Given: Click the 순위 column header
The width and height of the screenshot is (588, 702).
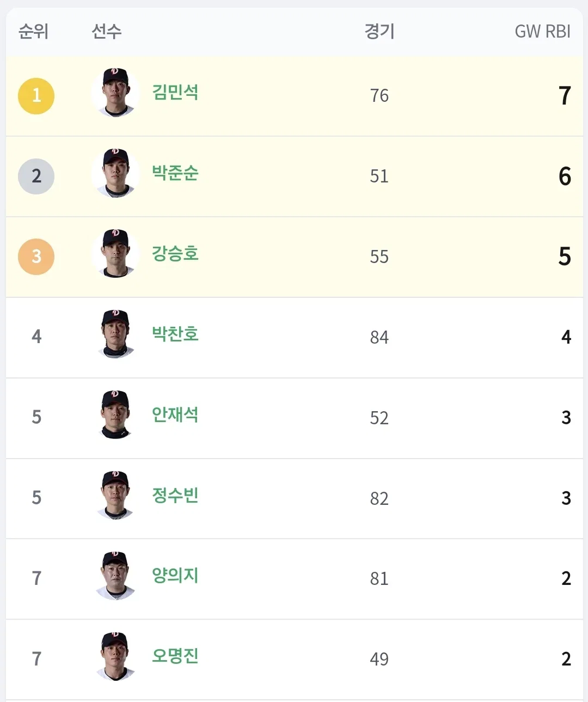Looking at the screenshot, I should 33,31.
